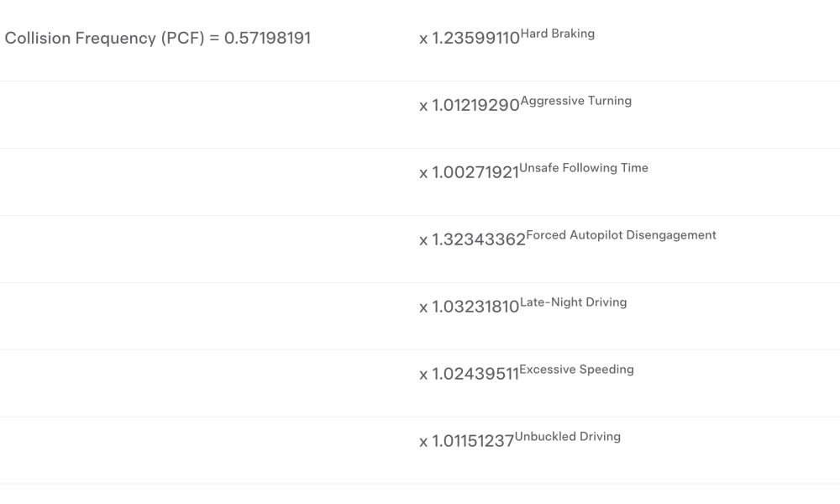Click the 1.02439511 multiplier value
This screenshot has height=504, width=840.
click(x=475, y=374)
